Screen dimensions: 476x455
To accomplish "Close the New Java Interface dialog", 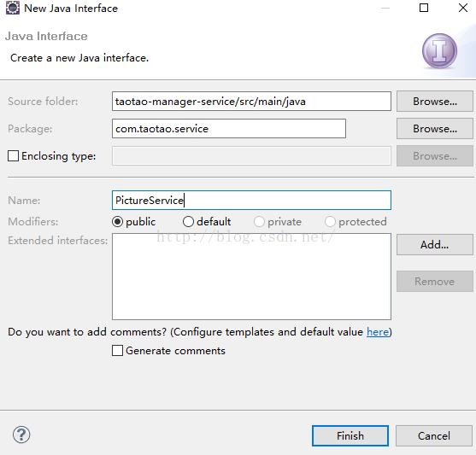I will 463,8.
